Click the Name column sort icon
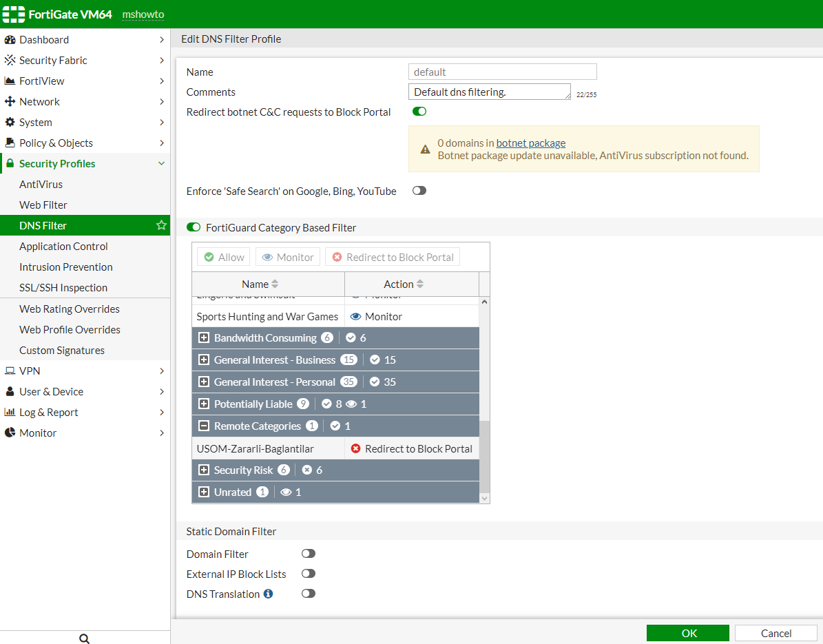 click(275, 284)
